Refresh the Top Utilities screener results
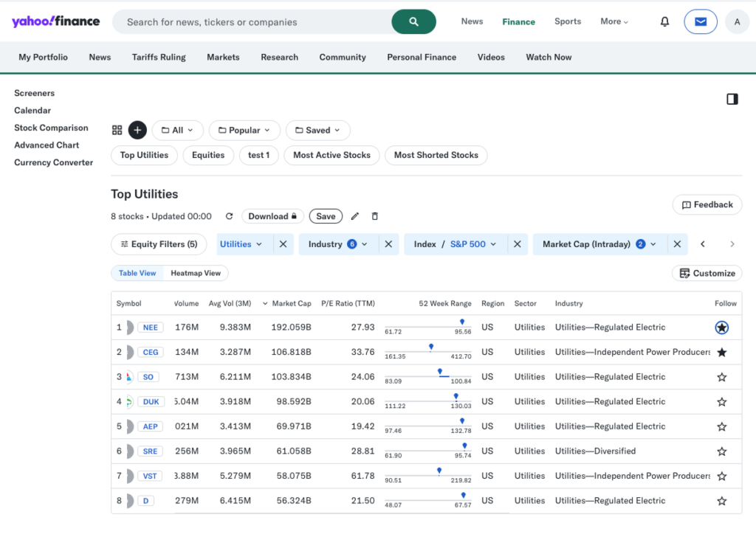 [x=229, y=216]
